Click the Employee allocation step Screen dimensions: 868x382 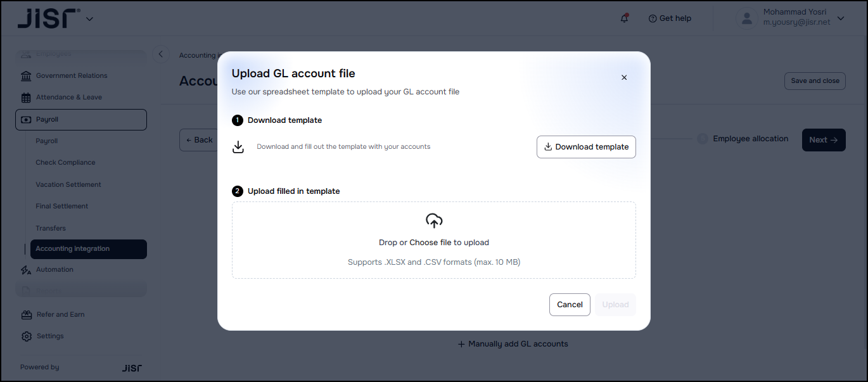coord(750,139)
